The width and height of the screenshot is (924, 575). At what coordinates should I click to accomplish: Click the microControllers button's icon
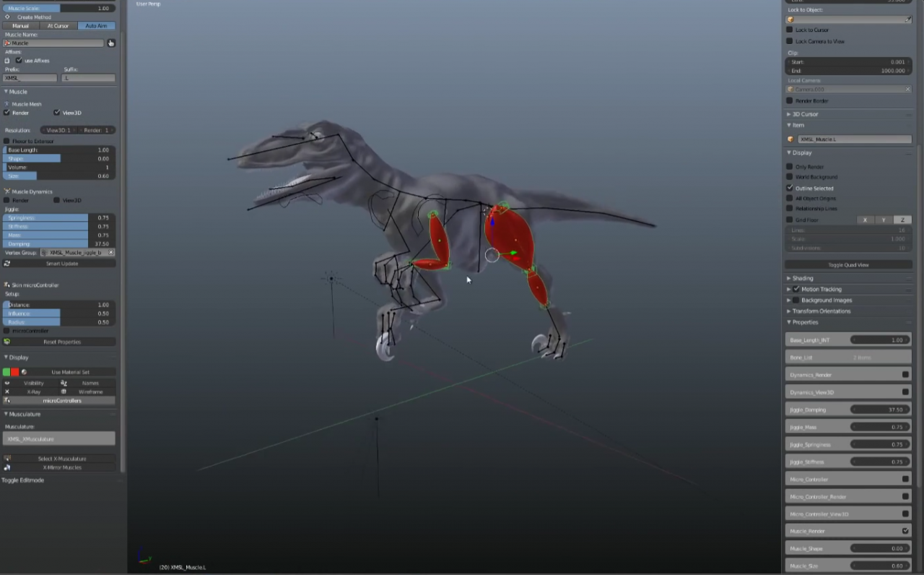7,400
